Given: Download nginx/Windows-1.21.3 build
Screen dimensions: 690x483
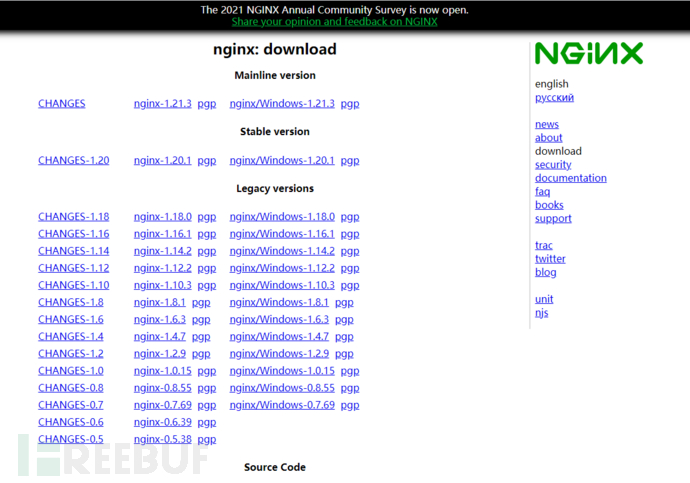Looking at the screenshot, I should 282,104.
